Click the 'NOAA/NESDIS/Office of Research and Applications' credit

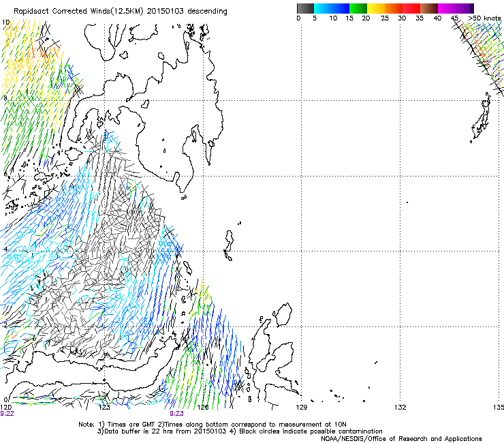pyautogui.click(x=401, y=439)
